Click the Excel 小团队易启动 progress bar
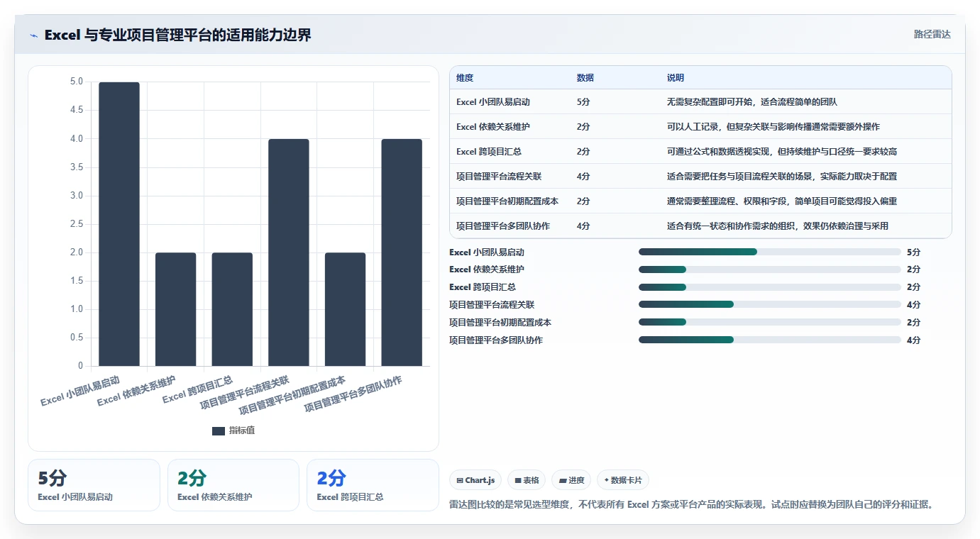 tap(770, 252)
